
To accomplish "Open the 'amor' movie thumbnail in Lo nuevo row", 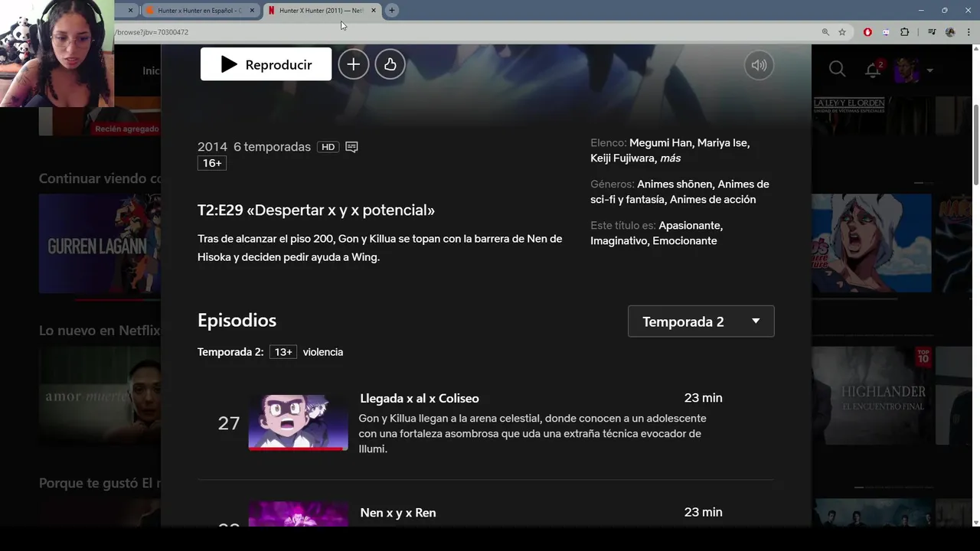I will click(x=100, y=396).
